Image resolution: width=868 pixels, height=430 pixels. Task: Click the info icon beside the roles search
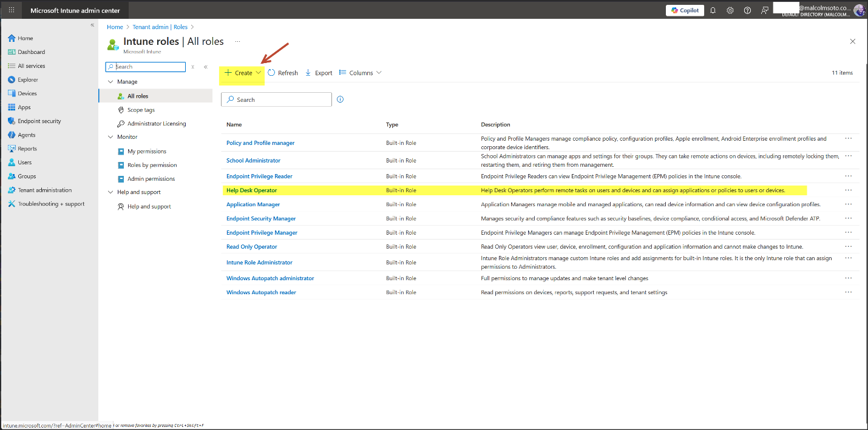pos(340,99)
